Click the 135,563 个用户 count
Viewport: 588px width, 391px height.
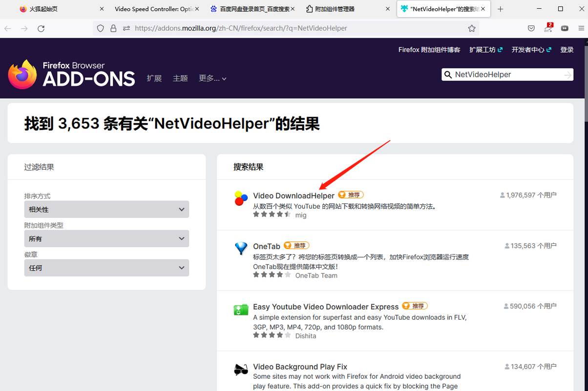click(530, 246)
